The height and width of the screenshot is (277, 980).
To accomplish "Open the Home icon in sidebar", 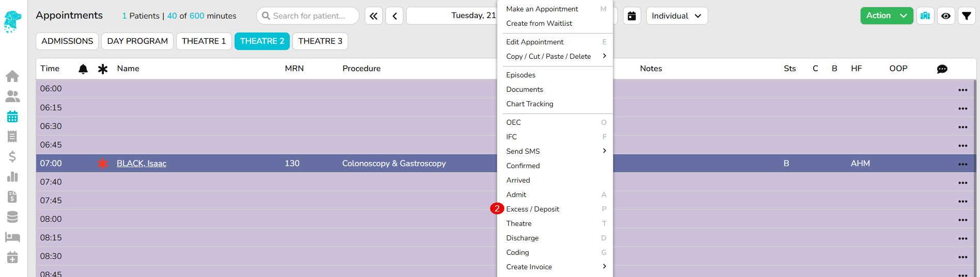I will (12, 76).
